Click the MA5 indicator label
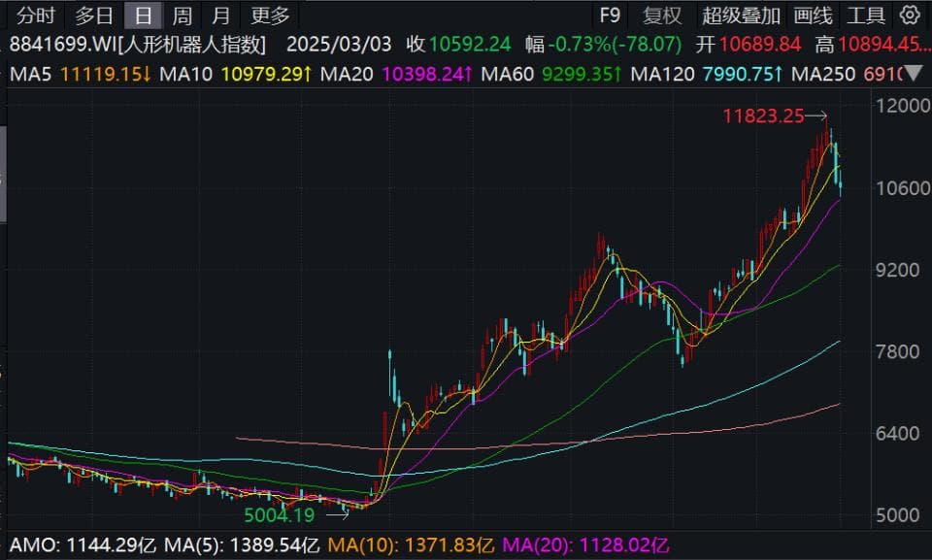This screenshot has width=932, height=560. (31, 75)
